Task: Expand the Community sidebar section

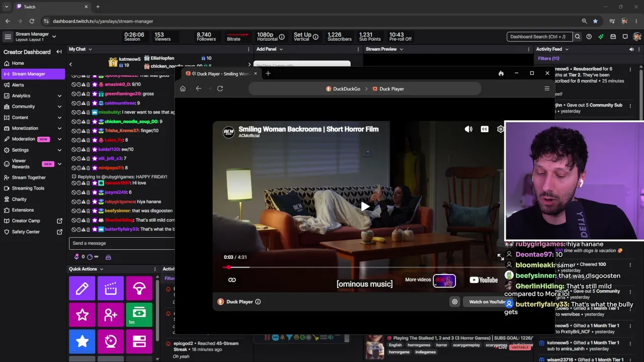Action: coord(59,107)
